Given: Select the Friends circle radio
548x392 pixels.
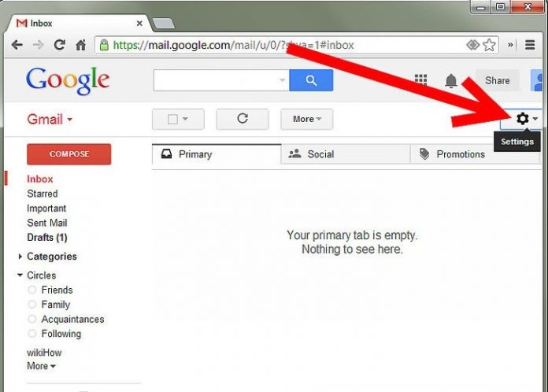Looking at the screenshot, I should point(31,290).
